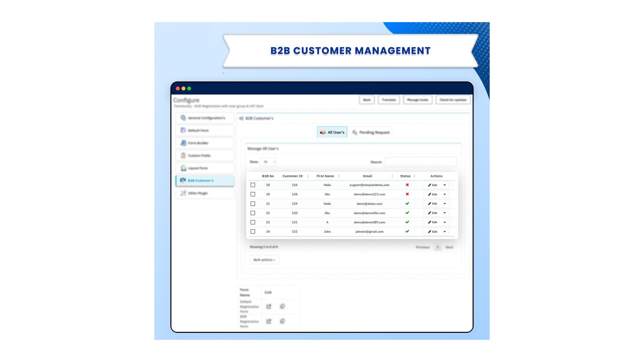Open the Pending Request tab
This screenshot has height=362, width=644.
371,132
